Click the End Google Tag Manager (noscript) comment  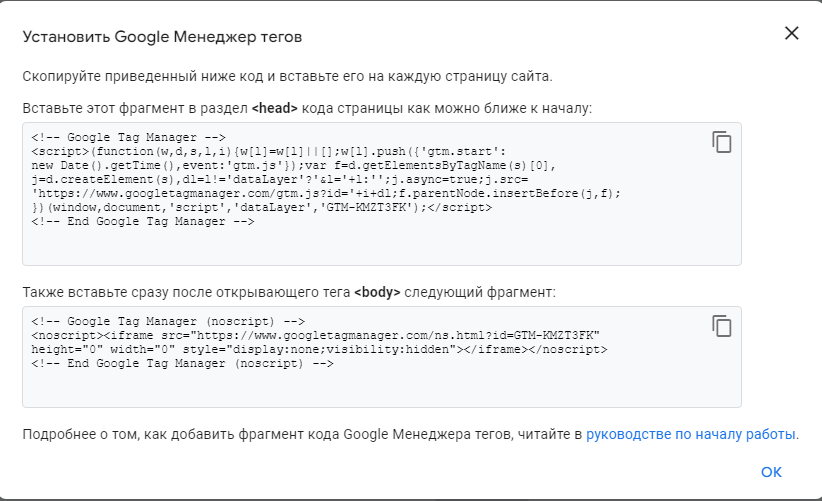(x=182, y=364)
